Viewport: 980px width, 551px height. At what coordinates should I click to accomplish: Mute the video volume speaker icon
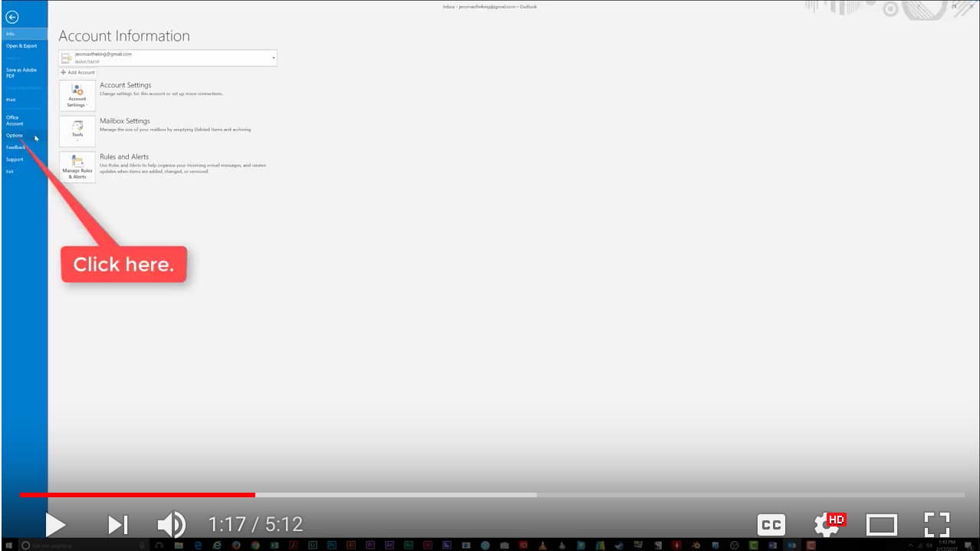click(171, 525)
